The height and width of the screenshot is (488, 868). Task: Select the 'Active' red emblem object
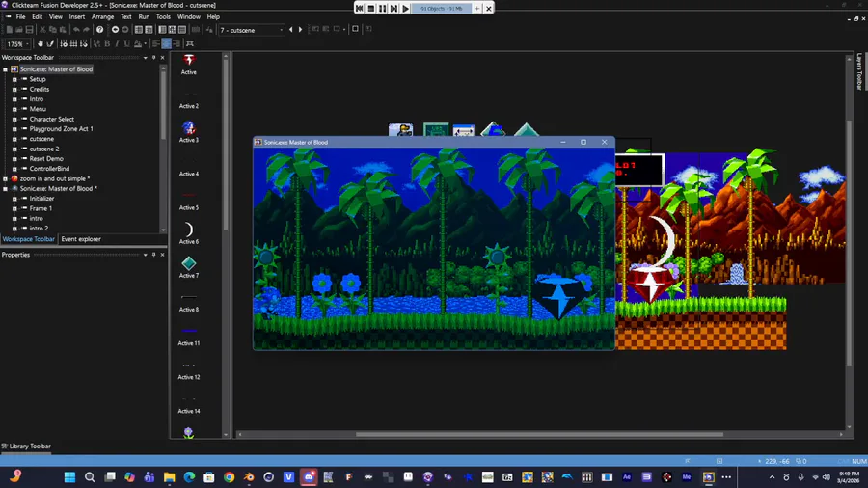(189, 65)
